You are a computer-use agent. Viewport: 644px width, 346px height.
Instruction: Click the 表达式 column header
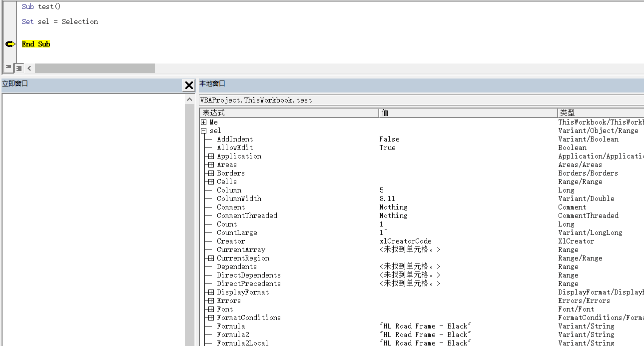coord(289,113)
